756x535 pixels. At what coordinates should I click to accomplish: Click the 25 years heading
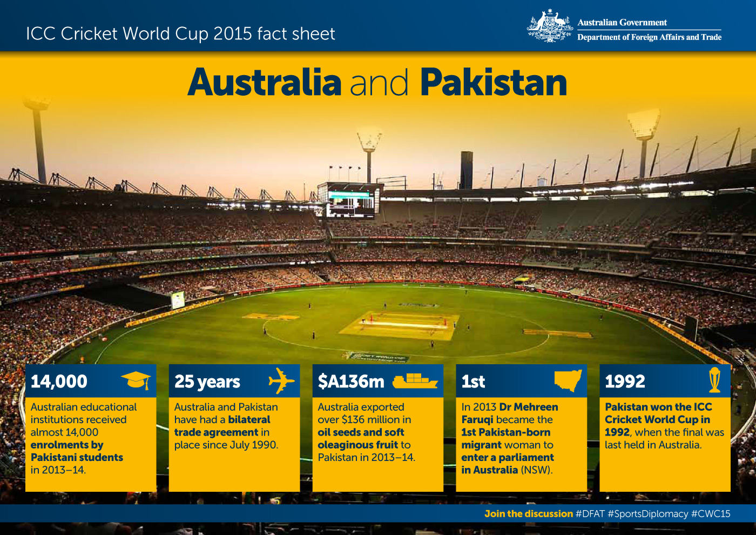tap(207, 382)
